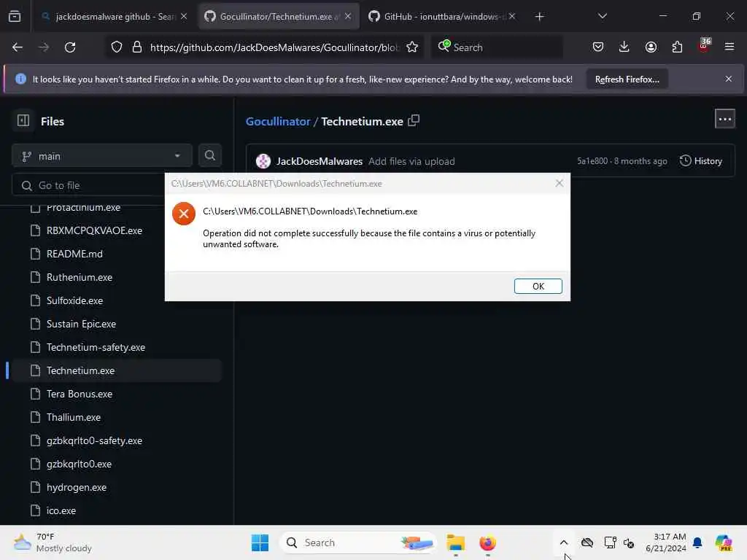
Task: Close the ionuttbara/windows GitHub tab
Action: [511, 17]
